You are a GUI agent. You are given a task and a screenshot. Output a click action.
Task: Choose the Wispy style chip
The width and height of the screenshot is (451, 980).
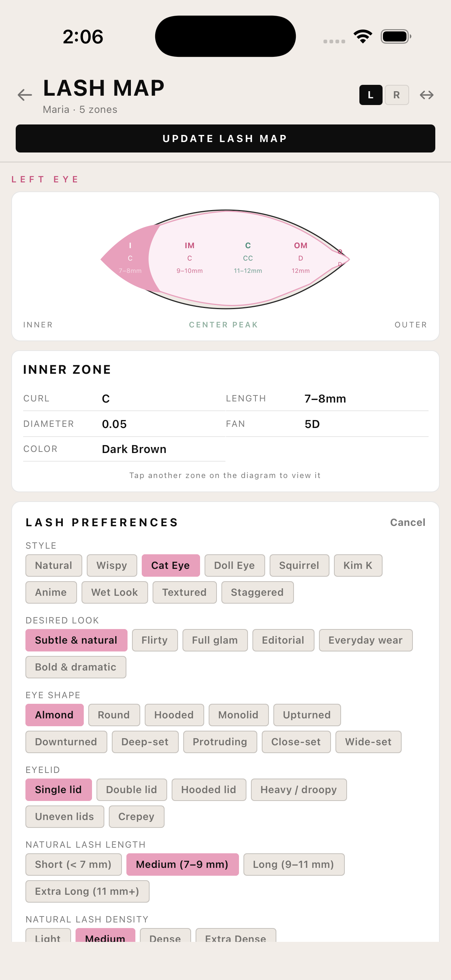[x=111, y=565]
